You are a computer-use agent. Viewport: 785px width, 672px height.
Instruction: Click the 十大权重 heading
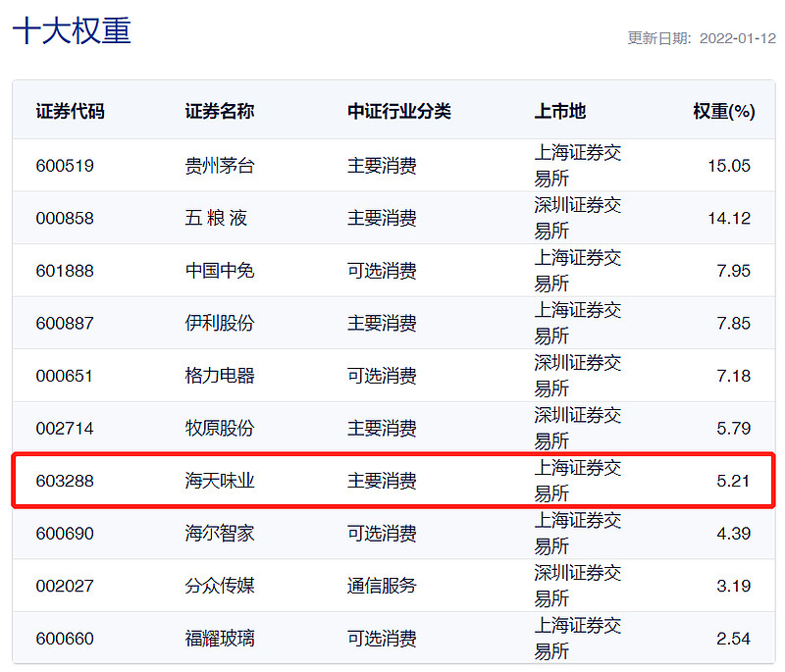coord(72,31)
